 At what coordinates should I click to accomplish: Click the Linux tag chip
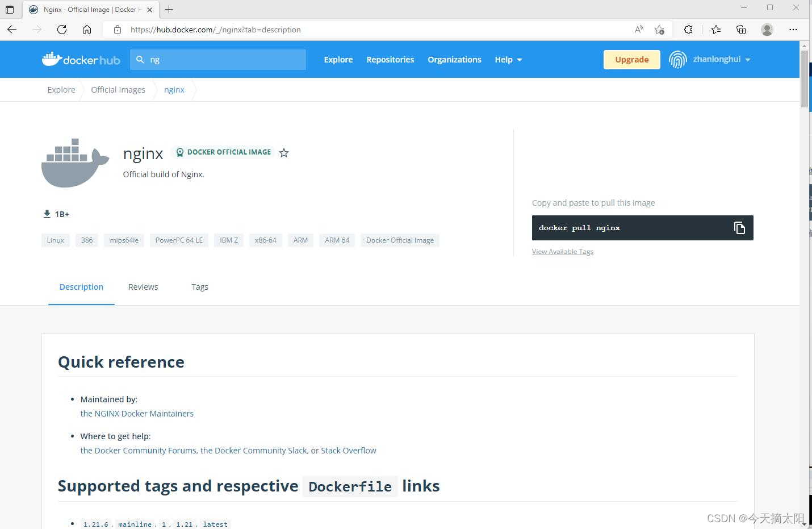point(56,240)
